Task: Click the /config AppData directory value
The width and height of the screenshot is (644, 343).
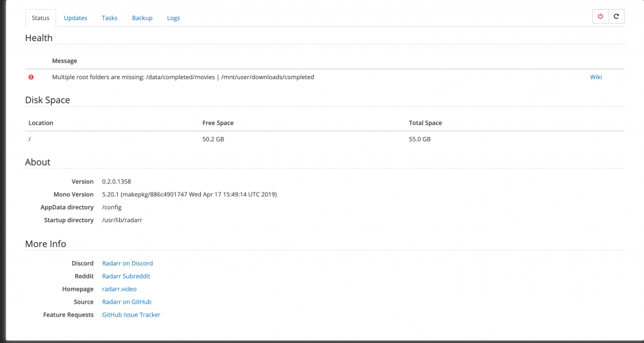Action: pos(111,207)
